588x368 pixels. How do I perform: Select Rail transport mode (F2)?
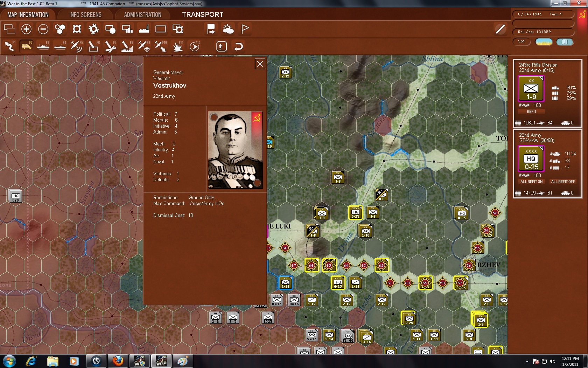click(x=26, y=46)
